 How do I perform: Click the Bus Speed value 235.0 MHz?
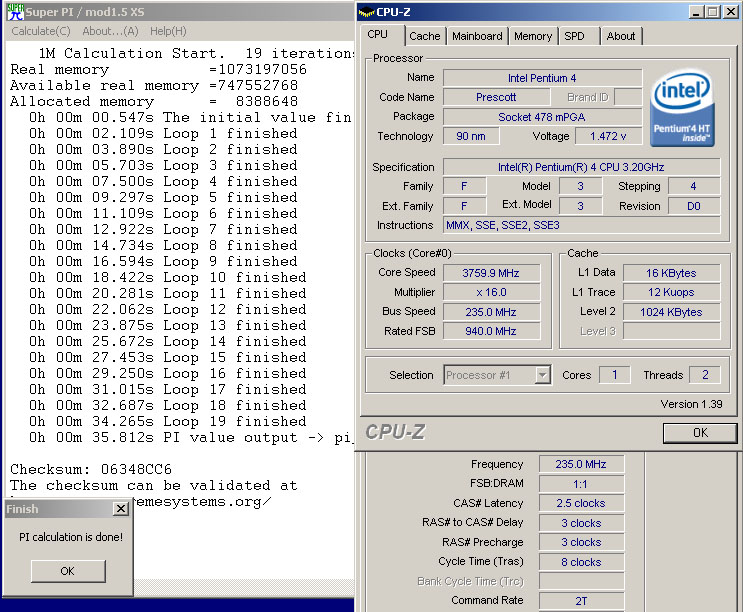tap(491, 312)
